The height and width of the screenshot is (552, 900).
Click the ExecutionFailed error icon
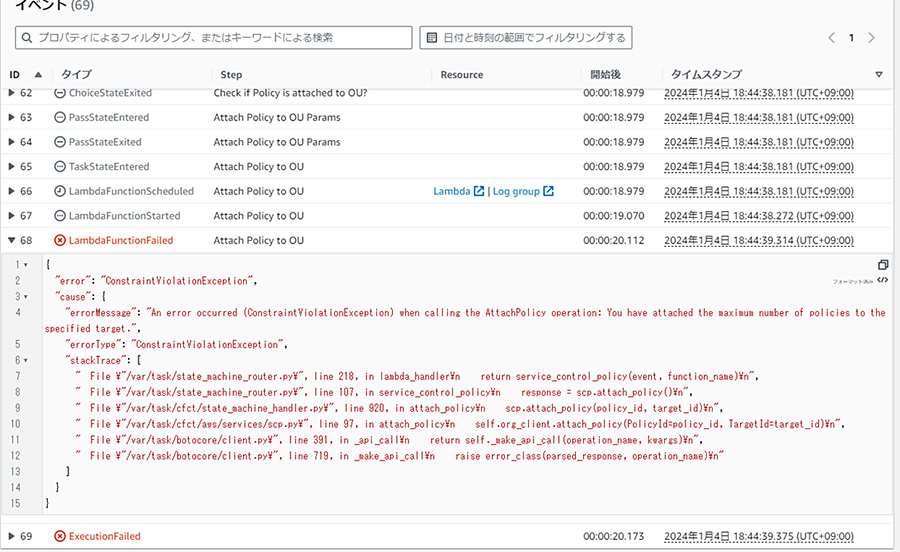pyautogui.click(x=60, y=537)
